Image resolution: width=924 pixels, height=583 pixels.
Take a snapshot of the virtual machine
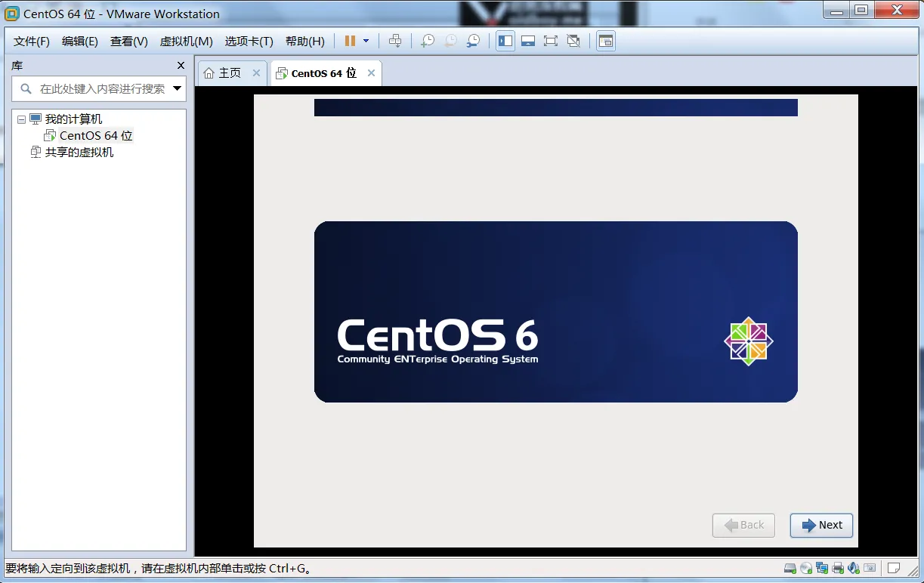(x=428, y=41)
